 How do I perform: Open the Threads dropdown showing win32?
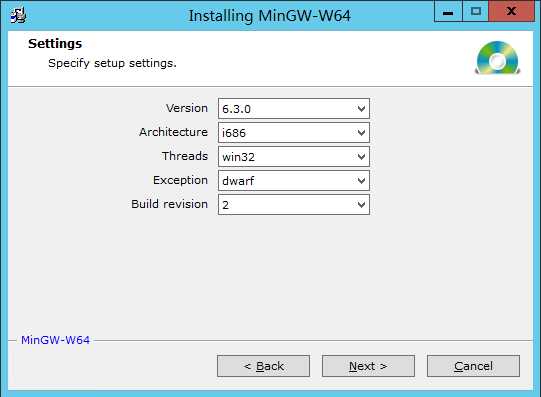click(294, 157)
